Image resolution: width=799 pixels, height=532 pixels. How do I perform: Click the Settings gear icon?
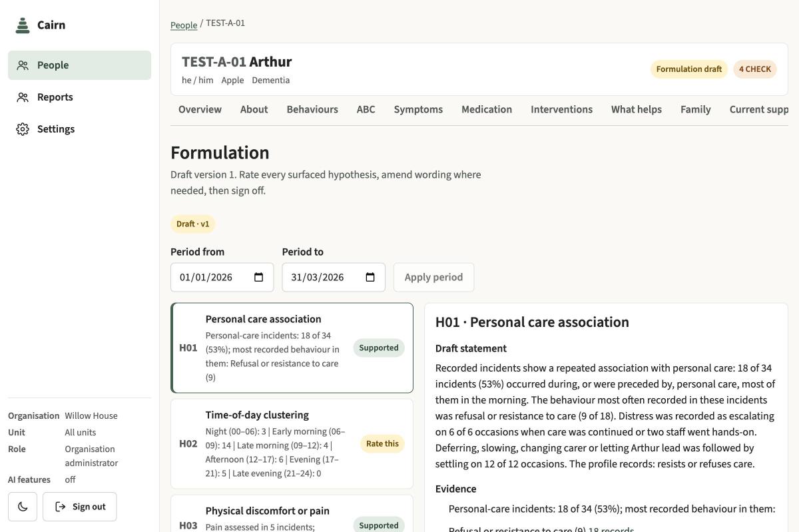pyautogui.click(x=23, y=129)
